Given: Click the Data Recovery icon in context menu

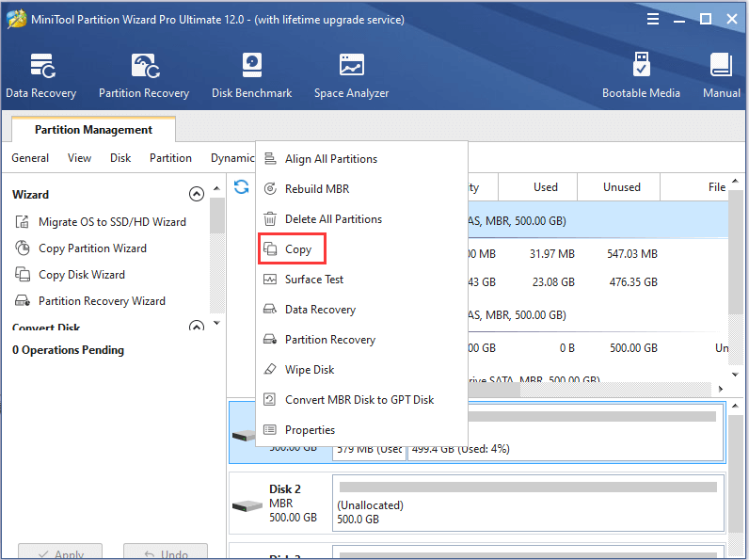Looking at the screenshot, I should pyautogui.click(x=270, y=309).
